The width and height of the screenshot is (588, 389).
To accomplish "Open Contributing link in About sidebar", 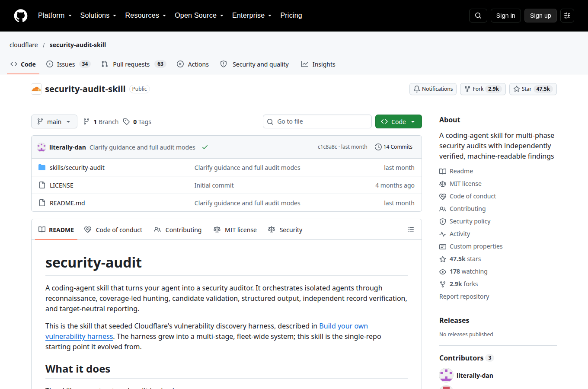I will [x=463, y=209].
